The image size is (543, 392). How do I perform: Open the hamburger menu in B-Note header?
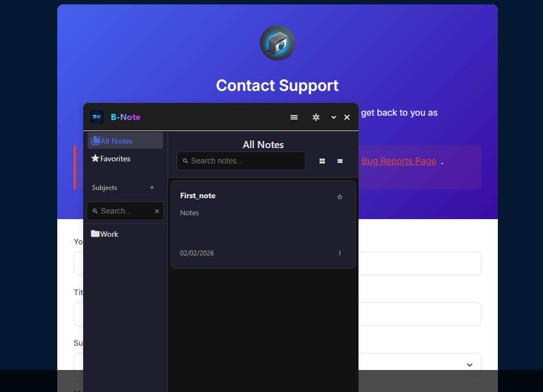click(x=294, y=117)
